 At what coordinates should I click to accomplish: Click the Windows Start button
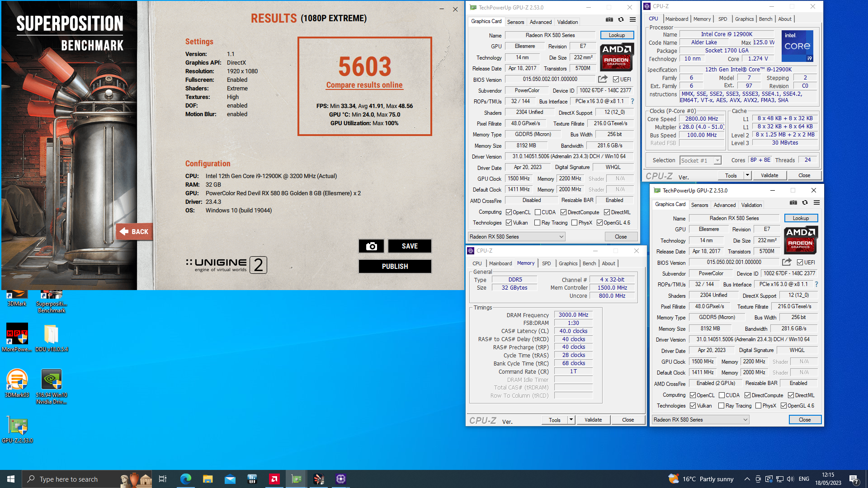pos(11,479)
